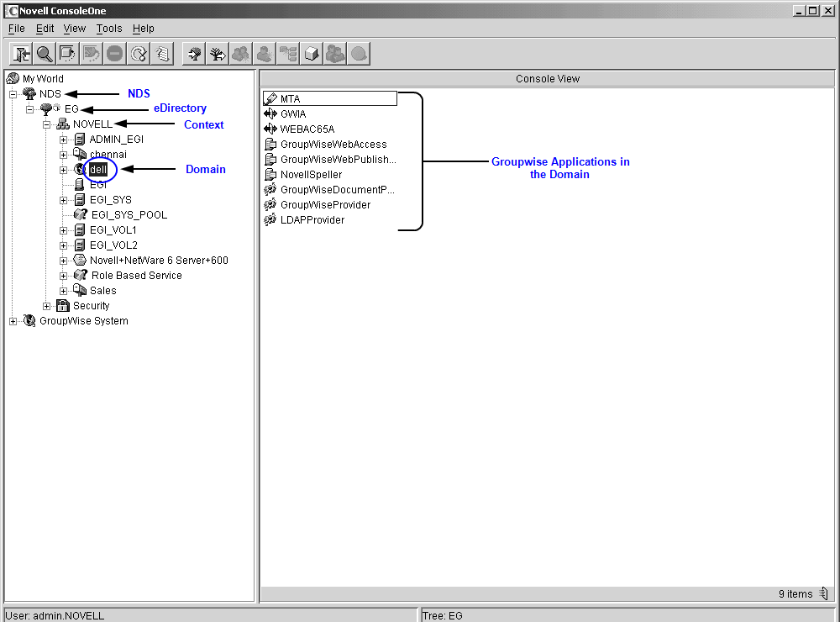Expand the Sales node
Viewport: 840px width, 622px height.
click(63, 291)
